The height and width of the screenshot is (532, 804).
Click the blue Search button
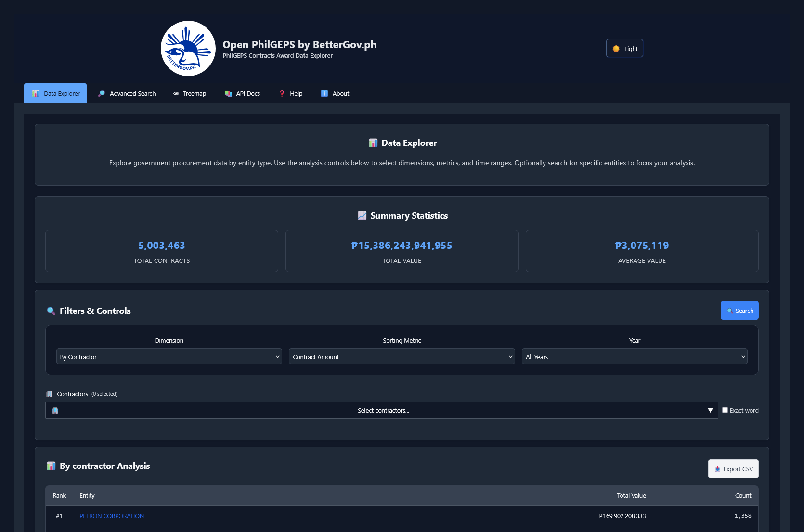point(739,311)
